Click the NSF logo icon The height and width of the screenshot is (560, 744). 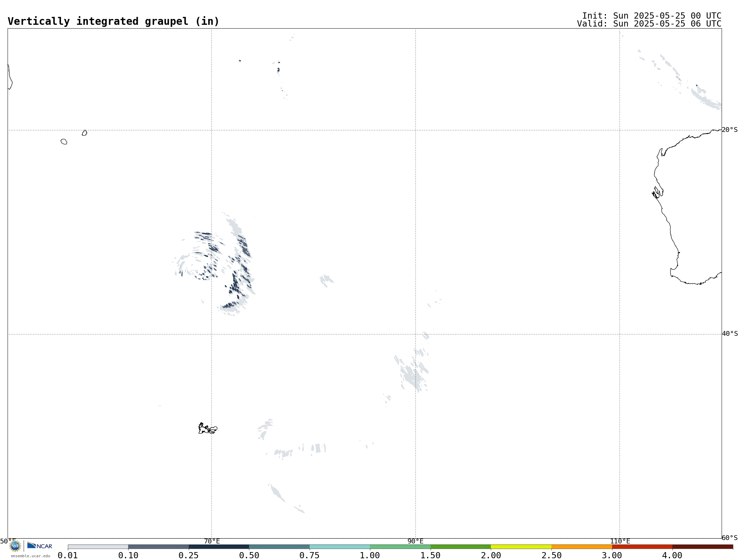tap(15, 546)
